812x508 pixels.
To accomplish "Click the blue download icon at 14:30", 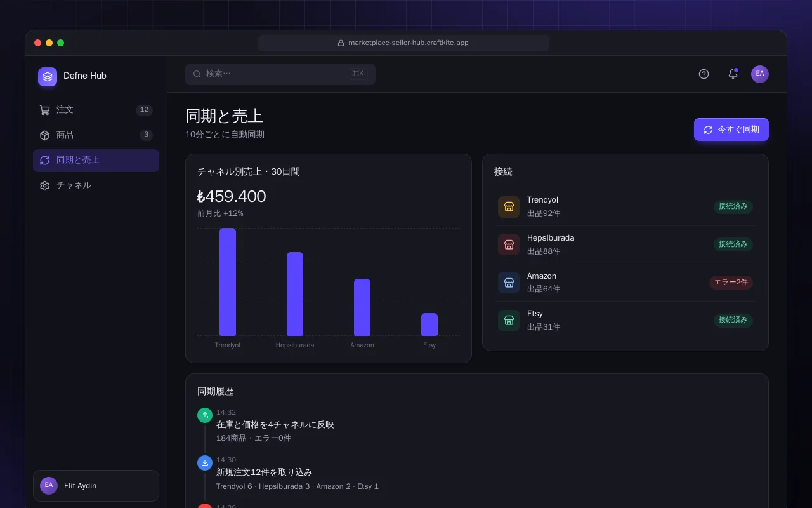I will [x=205, y=463].
